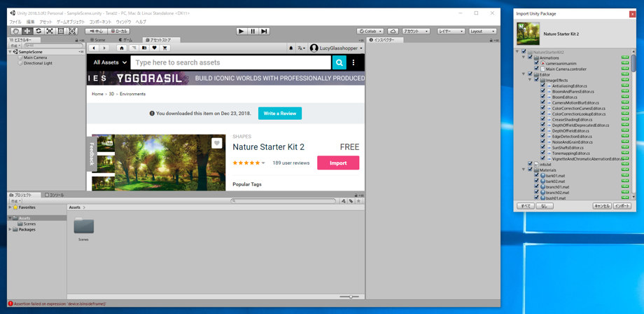Uncheck the Animations folder checkbox
This screenshot has width=644, height=314.
point(530,58)
